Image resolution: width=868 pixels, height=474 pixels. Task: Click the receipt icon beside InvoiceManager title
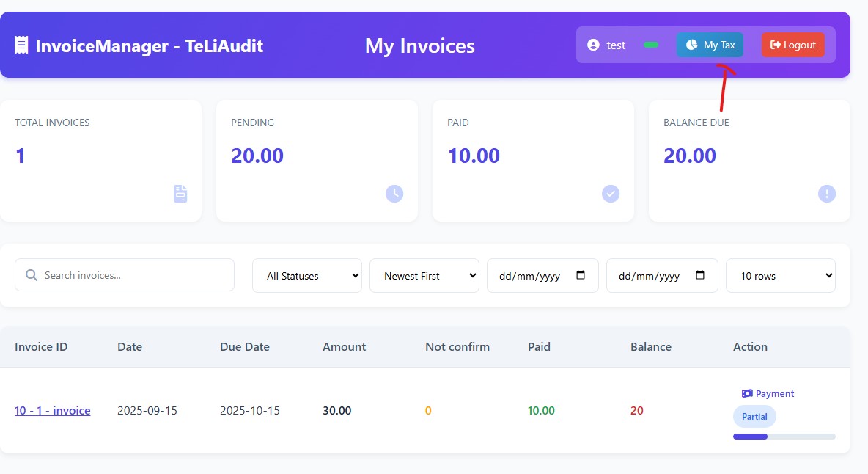pos(21,45)
